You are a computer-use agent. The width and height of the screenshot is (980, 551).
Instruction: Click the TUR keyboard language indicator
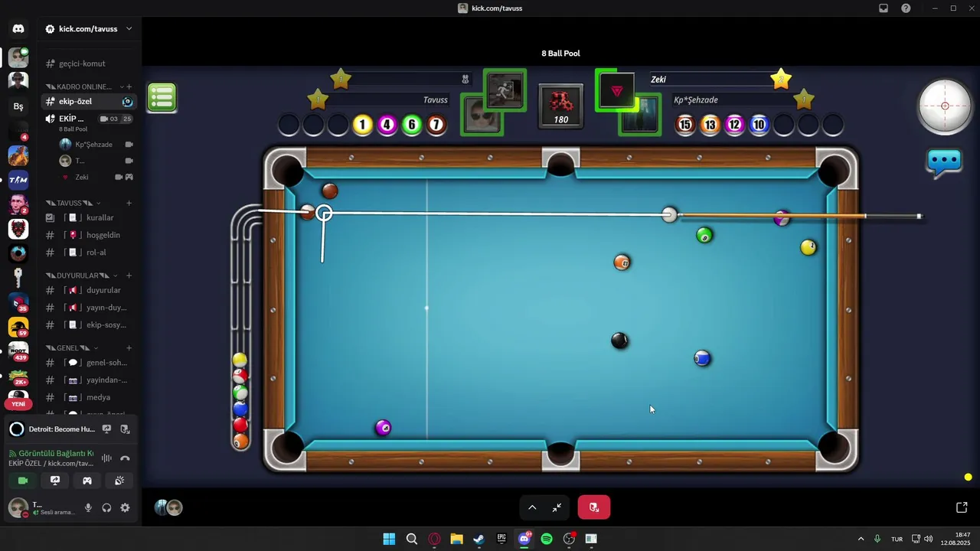click(x=897, y=539)
